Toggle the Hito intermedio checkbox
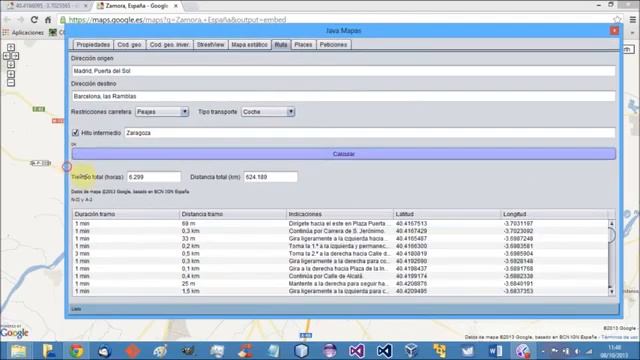Image resolution: width=640 pixels, height=360 pixels. (76, 133)
